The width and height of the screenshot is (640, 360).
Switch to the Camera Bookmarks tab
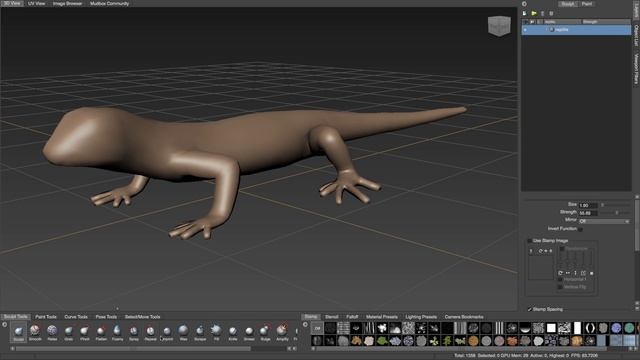click(464, 317)
